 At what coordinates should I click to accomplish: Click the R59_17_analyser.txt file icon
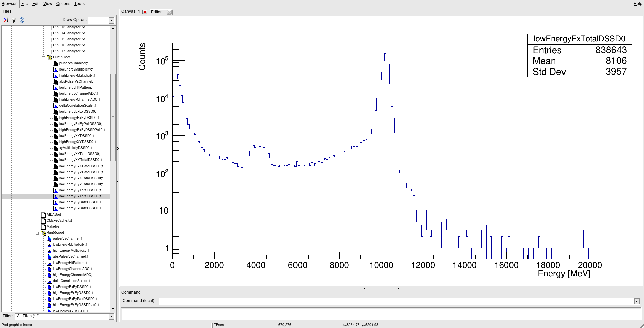(x=50, y=51)
